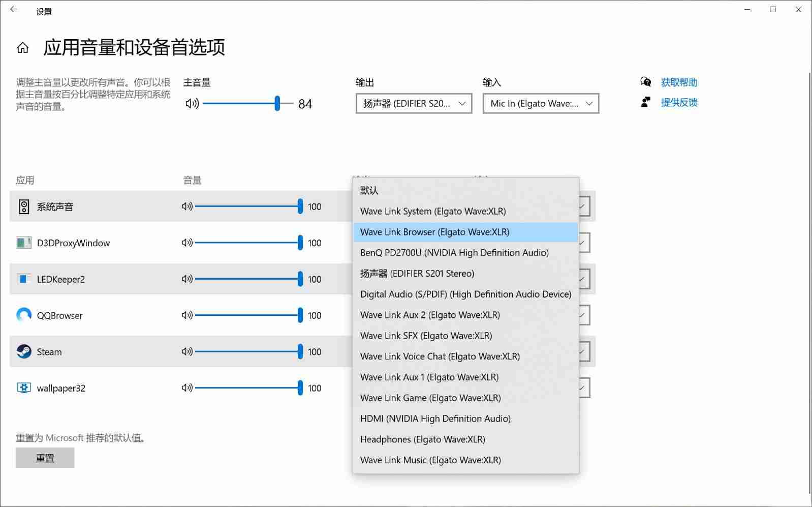Open the 输出 device dropdown (EDIFIER)
This screenshot has width=812, height=507.
414,103
